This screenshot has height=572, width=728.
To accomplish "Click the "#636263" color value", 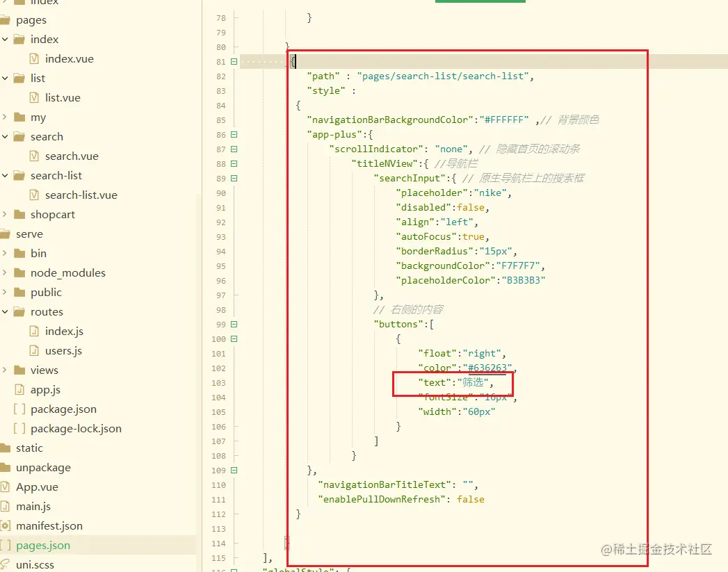I will pos(487,368).
